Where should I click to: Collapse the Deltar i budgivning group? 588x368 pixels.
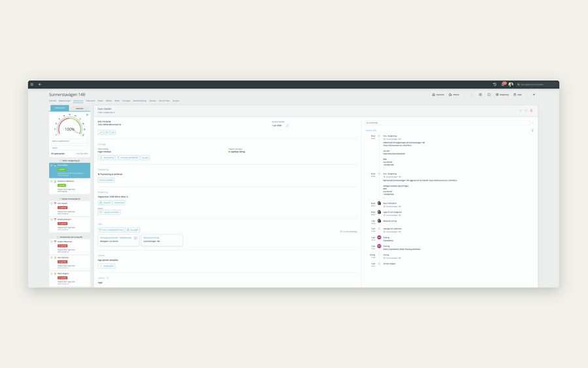pyautogui.click(x=69, y=161)
